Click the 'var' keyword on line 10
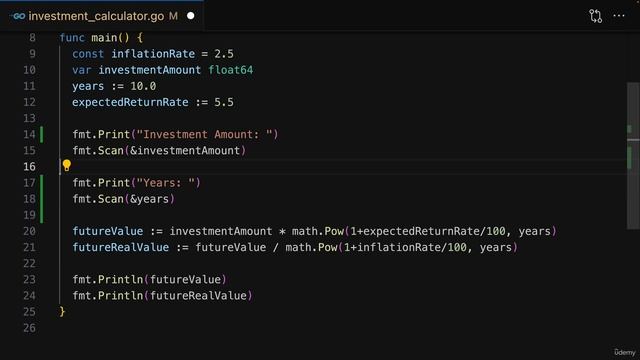This screenshot has height=360, width=640. tap(82, 70)
